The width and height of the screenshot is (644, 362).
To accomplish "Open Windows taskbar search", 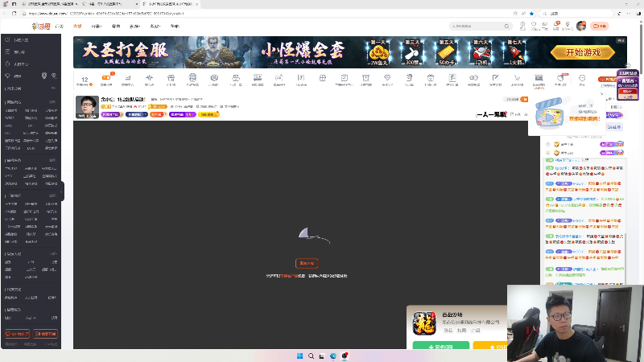I will point(311,356).
